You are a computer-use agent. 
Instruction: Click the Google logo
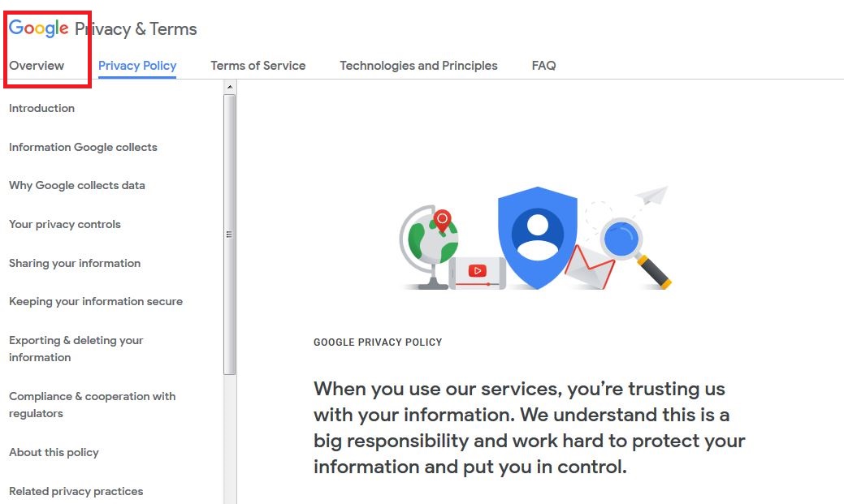(39, 28)
